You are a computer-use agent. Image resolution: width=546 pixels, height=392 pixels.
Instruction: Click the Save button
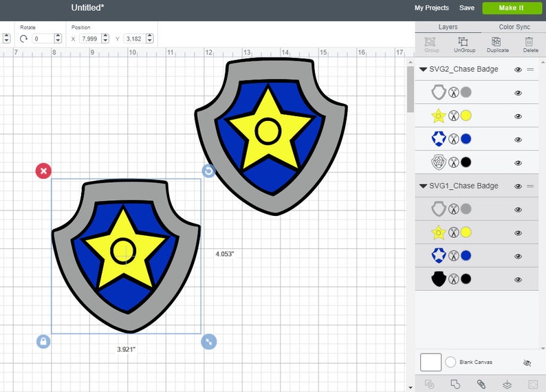click(467, 8)
